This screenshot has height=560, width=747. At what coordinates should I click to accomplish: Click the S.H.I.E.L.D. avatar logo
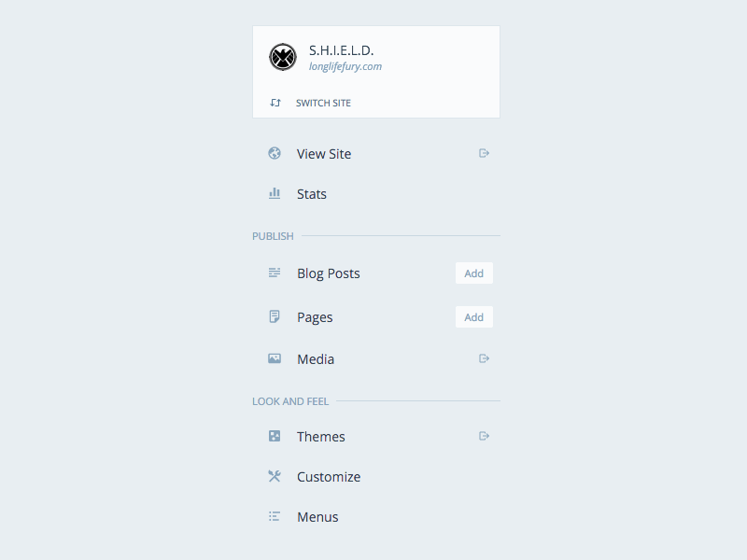pyautogui.click(x=282, y=56)
